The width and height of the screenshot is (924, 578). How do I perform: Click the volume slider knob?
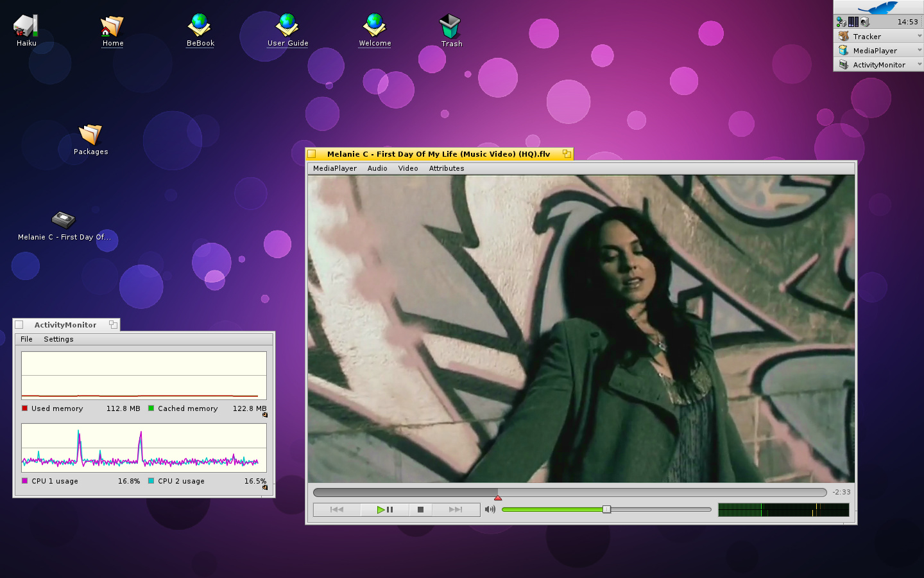click(x=606, y=509)
